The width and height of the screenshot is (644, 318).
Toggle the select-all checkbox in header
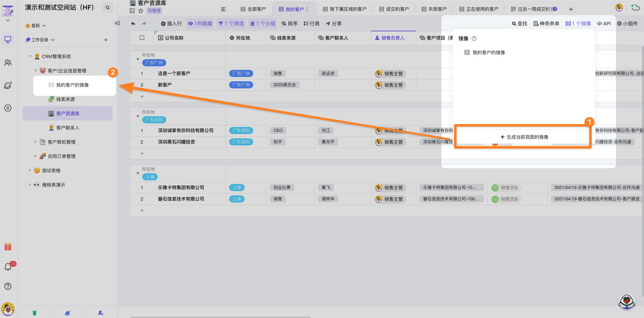pos(142,38)
